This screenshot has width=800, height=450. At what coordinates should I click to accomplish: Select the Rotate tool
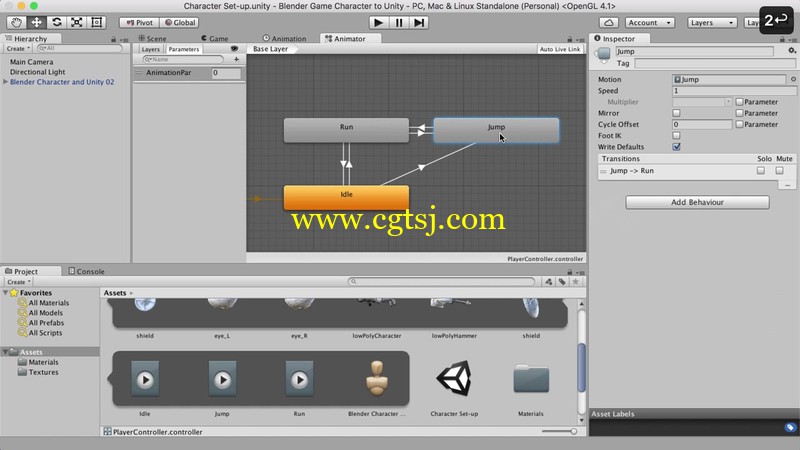pos(57,22)
